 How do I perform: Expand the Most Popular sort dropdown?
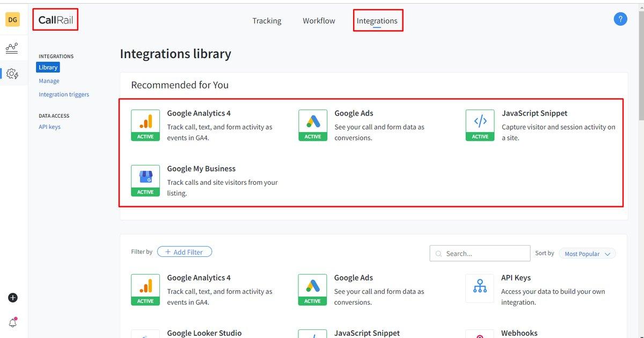(587, 254)
